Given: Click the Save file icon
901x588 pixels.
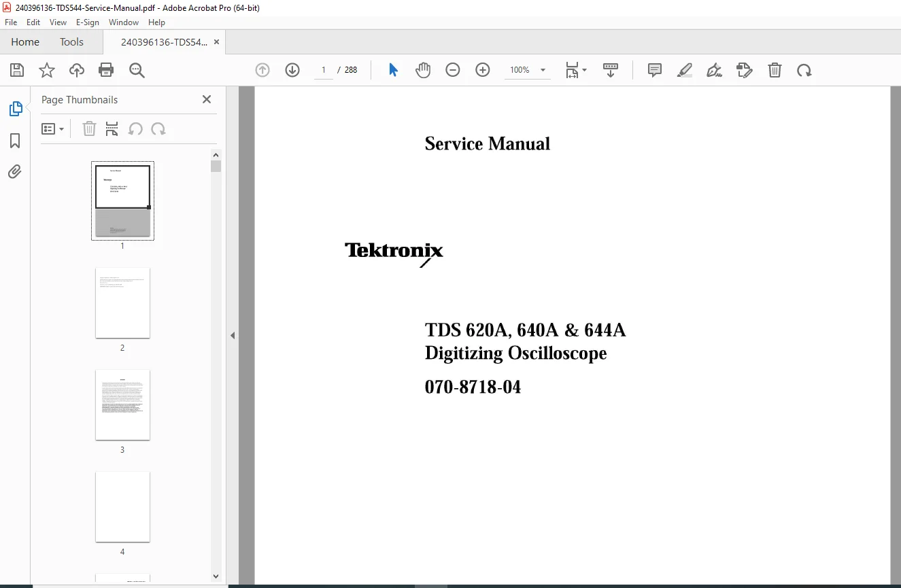Looking at the screenshot, I should point(17,70).
